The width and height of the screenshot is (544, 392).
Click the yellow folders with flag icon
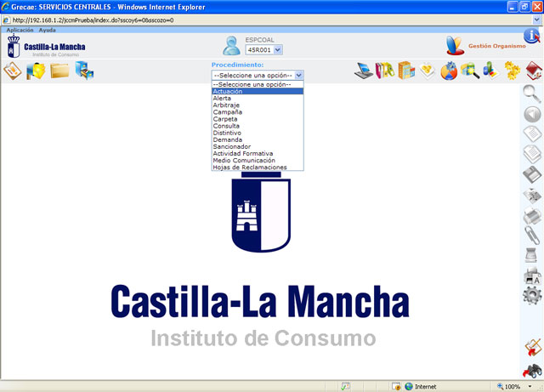point(36,71)
